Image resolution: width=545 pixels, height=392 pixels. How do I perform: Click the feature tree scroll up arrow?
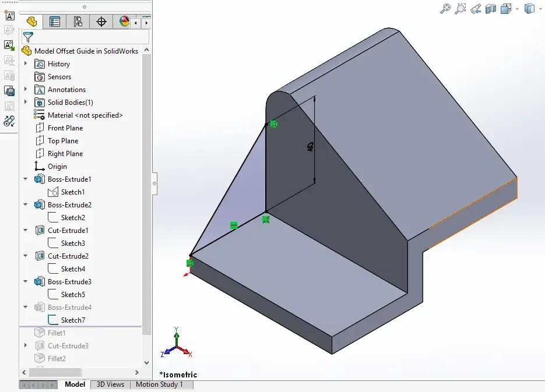point(147,50)
